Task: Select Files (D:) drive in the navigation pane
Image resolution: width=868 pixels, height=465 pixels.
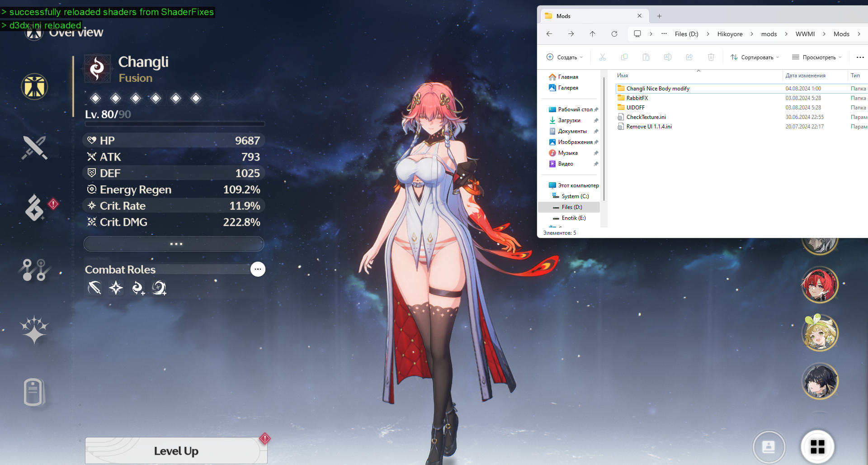Action: tap(569, 207)
